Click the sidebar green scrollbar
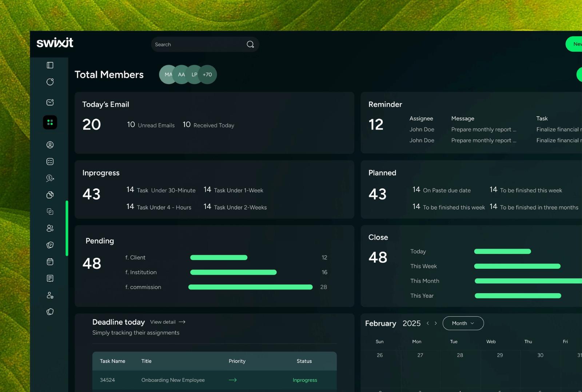This screenshot has width=582, height=392. pyautogui.click(x=67, y=228)
